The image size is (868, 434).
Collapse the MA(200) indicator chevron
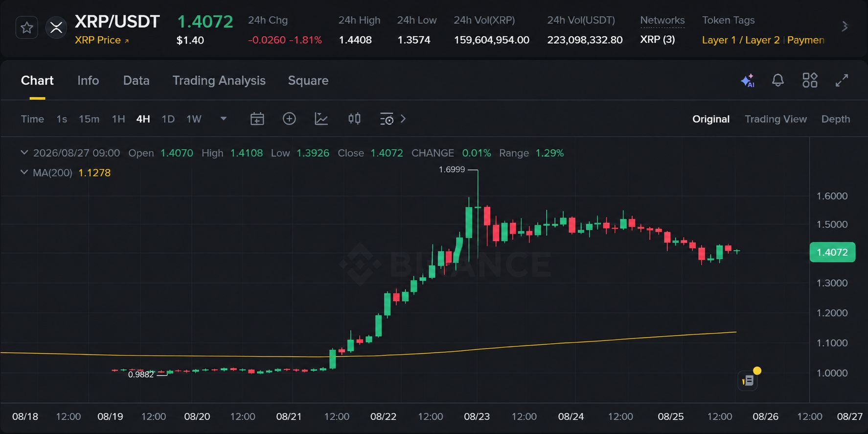[23, 172]
